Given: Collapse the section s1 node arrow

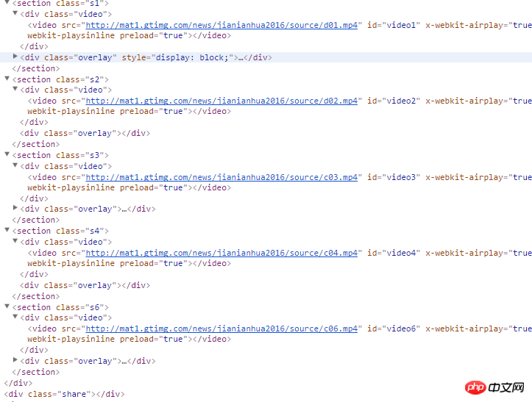Looking at the screenshot, I should pyautogui.click(x=7, y=2).
